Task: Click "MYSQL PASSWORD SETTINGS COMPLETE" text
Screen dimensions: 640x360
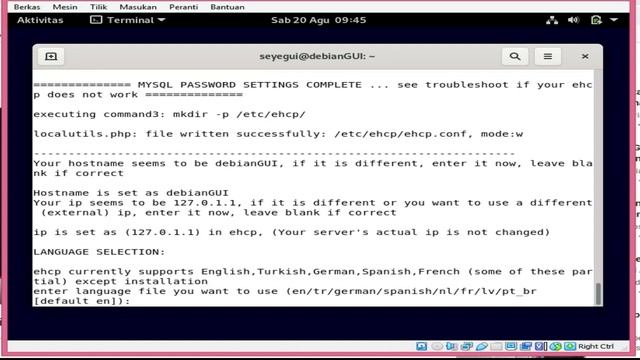Action: (250, 85)
